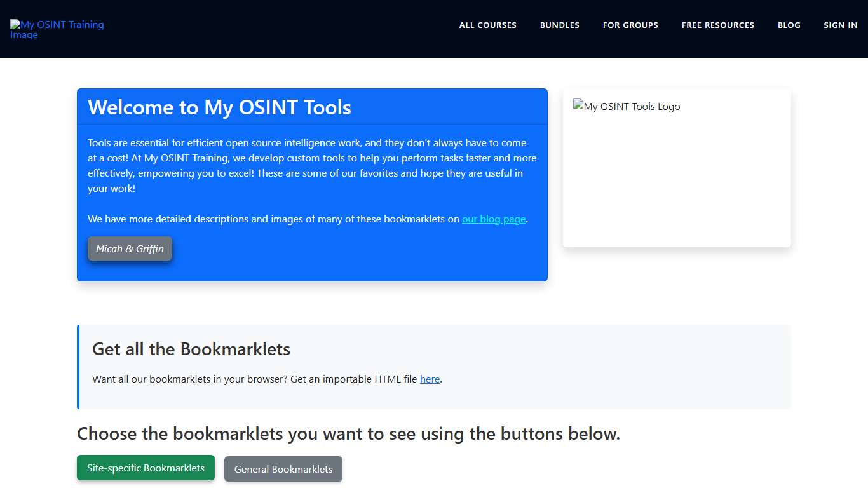Switch to General Bookmarklets
This screenshot has width=868, height=488.
283,469
